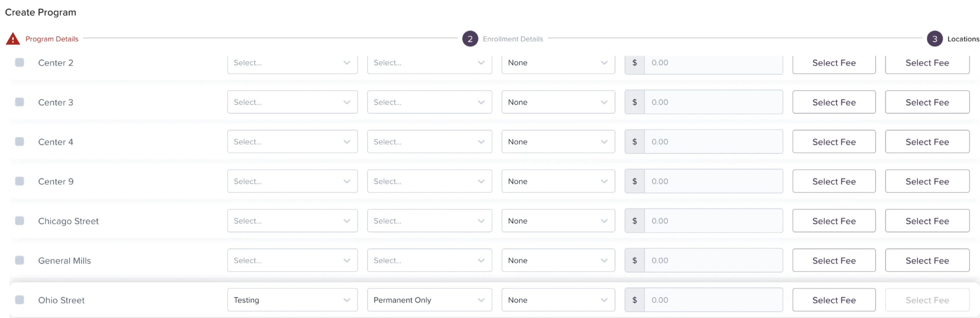Click first Select Fee button for Ohio Street
This screenshot has height=318, width=980.
pyautogui.click(x=833, y=300)
